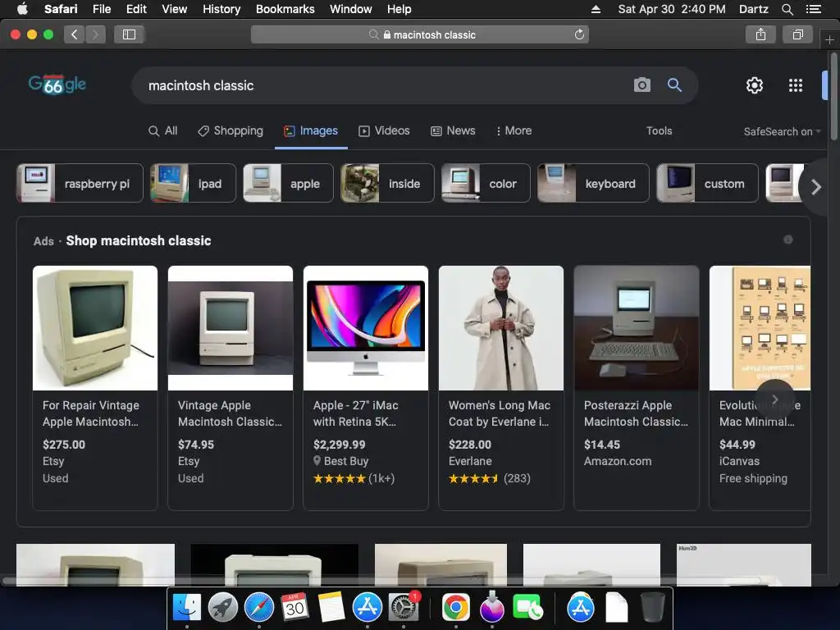Open the SafeSearch on dropdown

pyautogui.click(x=782, y=131)
